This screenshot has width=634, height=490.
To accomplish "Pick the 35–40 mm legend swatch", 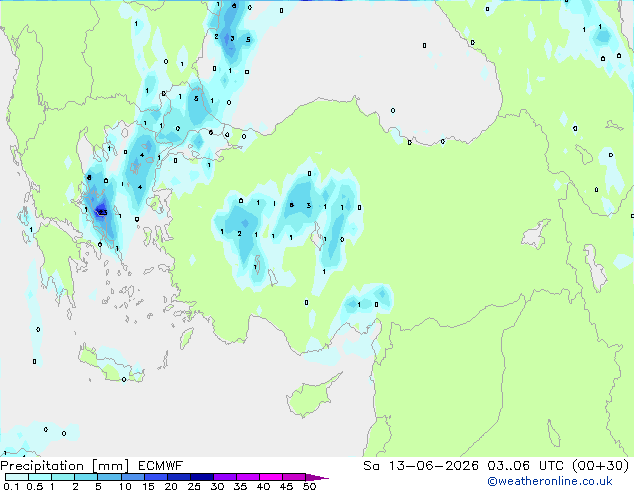I will pyautogui.click(x=247, y=477).
